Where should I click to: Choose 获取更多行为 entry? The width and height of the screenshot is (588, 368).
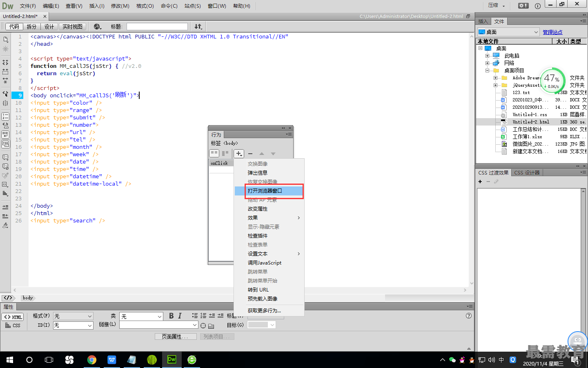pos(269,311)
